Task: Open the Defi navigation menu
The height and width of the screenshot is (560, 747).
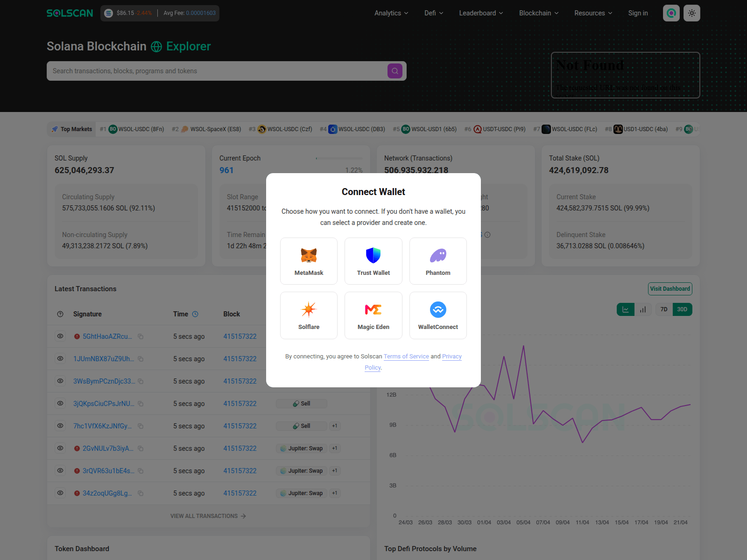Action: [434, 13]
